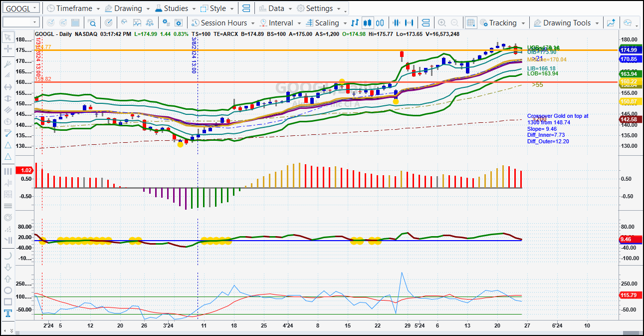Pick the horizontal double-arrow drawing tool
The width and height of the screenshot is (644, 336).
pyautogui.click(x=7, y=86)
